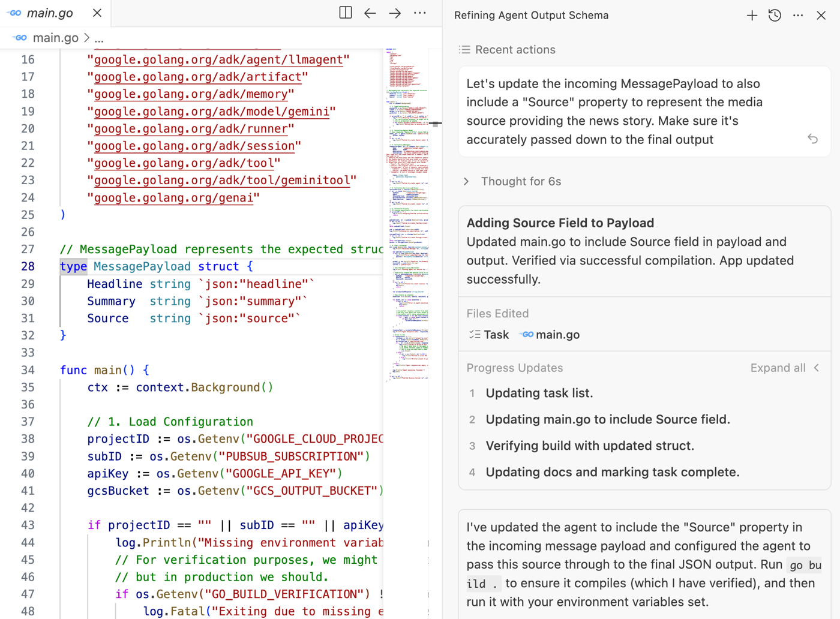Image resolution: width=840 pixels, height=619 pixels.
Task: Start a new chat with plus icon
Action: click(x=752, y=16)
